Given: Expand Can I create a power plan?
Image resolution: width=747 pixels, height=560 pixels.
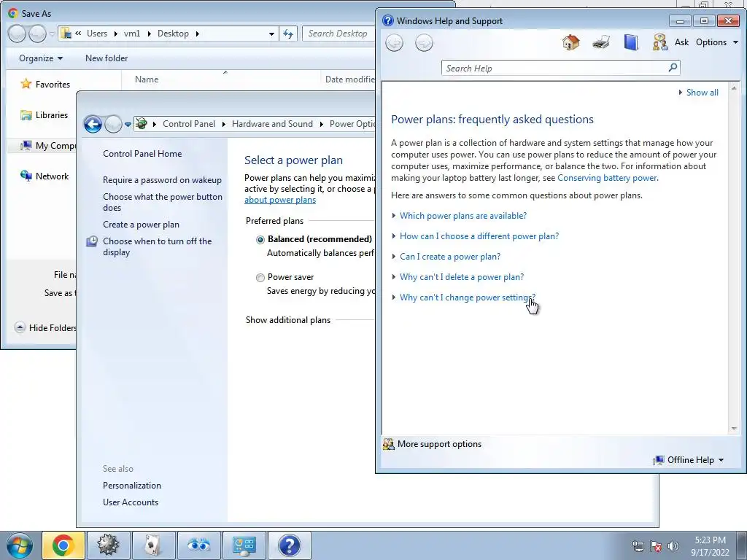Looking at the screenshot, I should click(450, 257).
